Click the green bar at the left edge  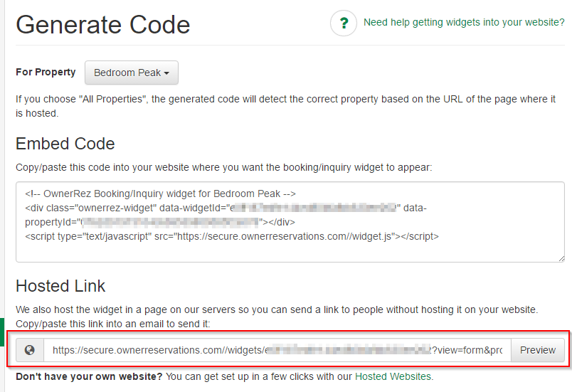pos(1,333)
